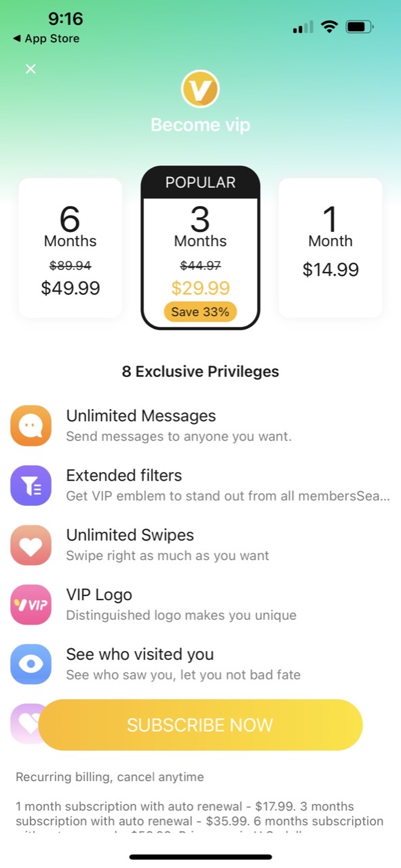Tap the pink VIP Logo icon
The image size is (401, 868).
pos(31,605)
